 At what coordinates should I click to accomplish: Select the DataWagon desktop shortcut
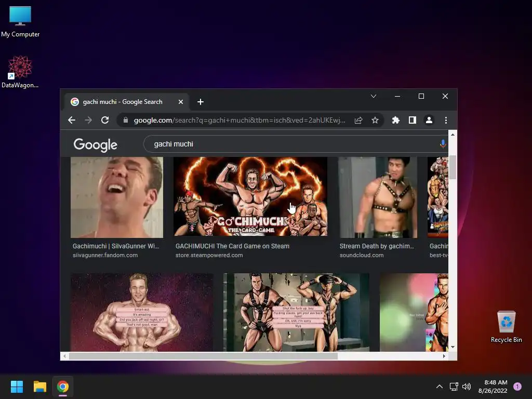pos(20,72)
